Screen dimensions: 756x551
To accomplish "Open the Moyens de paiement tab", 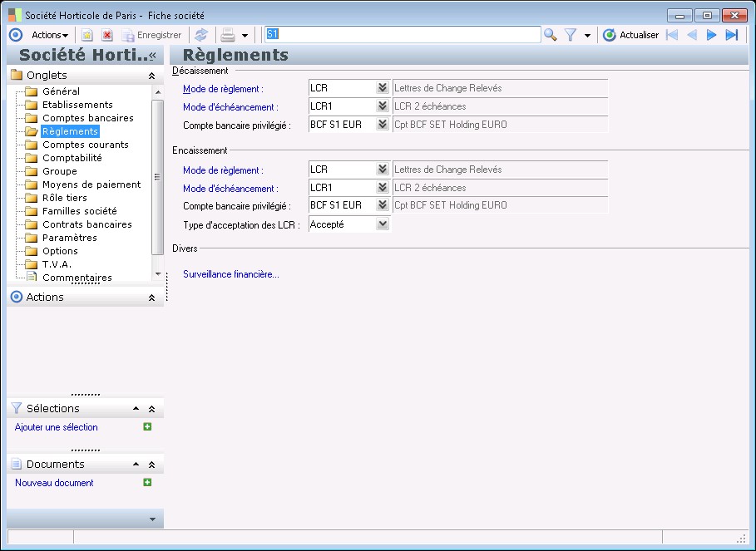I will point(91,184).
